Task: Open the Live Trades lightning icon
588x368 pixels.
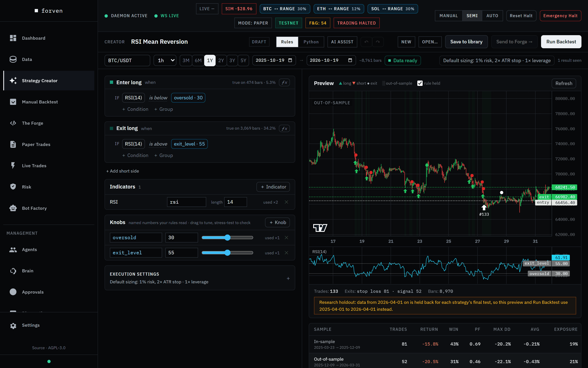Action: pyautogui.click(x=13, y=166)
